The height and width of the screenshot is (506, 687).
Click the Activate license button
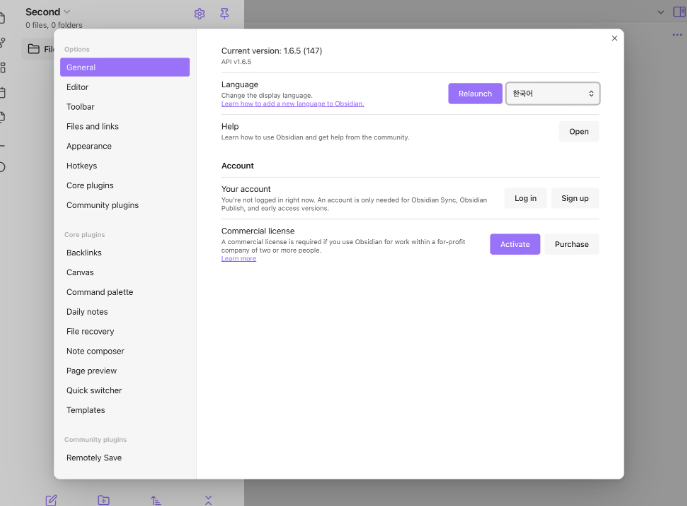coord(515,244)
